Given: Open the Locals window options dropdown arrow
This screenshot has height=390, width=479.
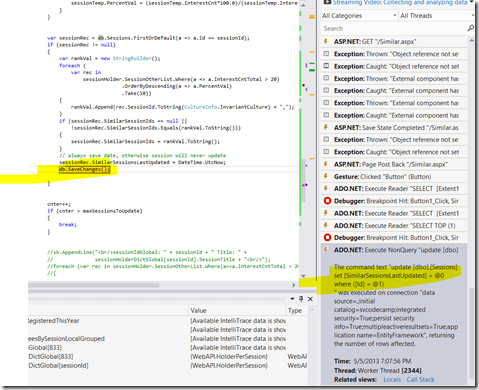Looking at the screenshot, I should 292,299.
